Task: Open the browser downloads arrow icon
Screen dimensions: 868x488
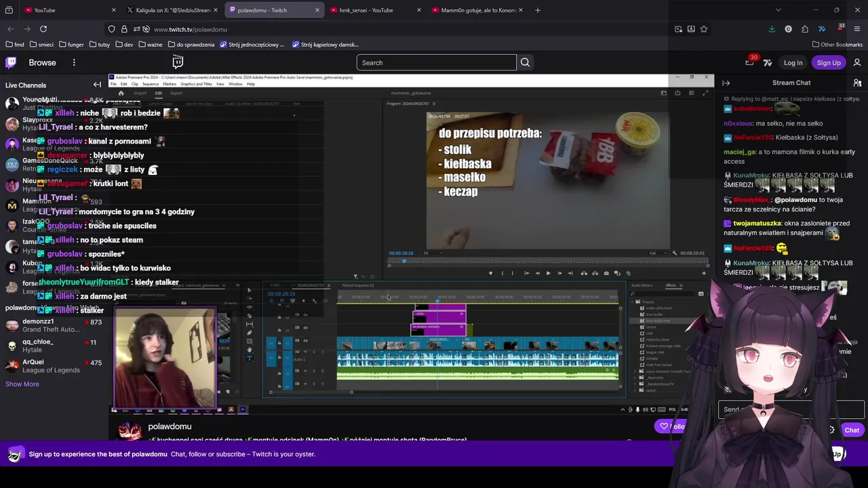Action: [772, 29]
